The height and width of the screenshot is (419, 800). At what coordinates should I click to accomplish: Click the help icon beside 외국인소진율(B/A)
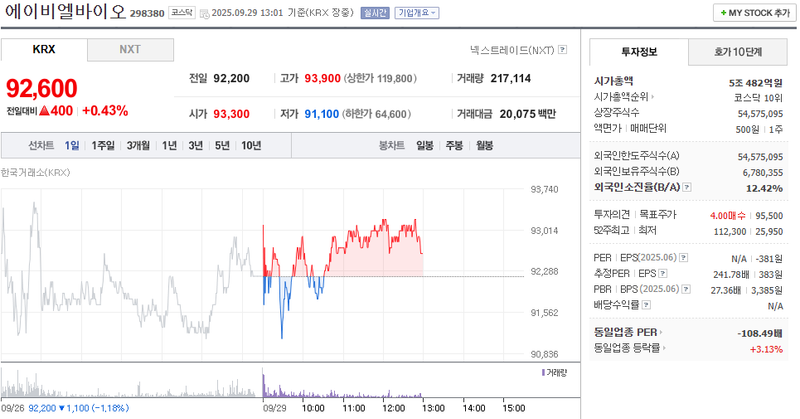coord(687,187)
